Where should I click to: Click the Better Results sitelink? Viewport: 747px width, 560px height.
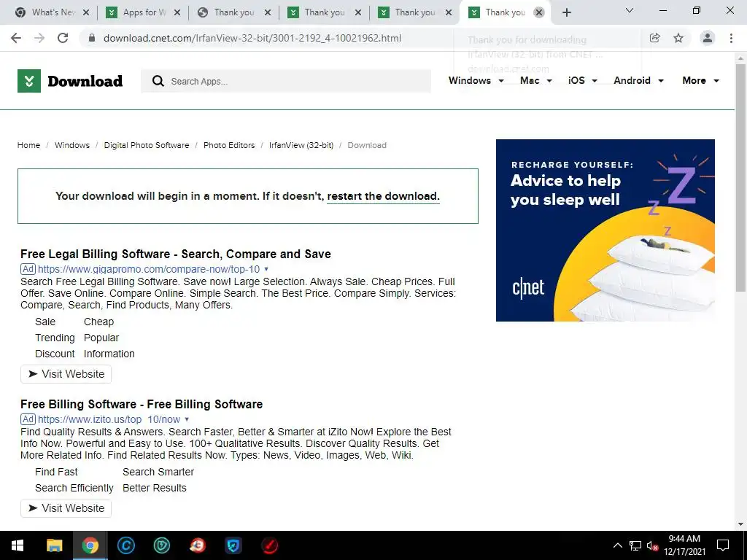click(155, 488)
